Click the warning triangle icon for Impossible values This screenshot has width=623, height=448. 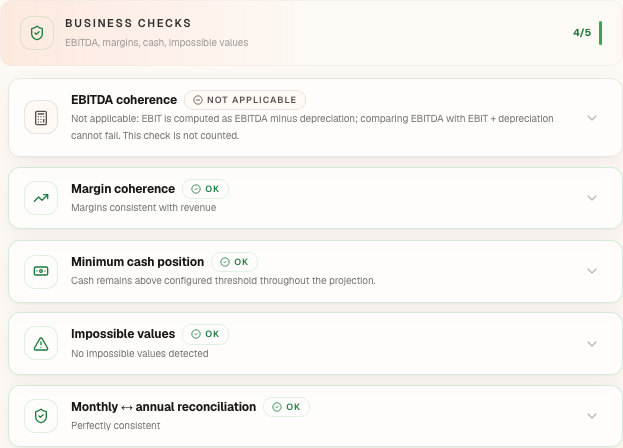(41, 344)
